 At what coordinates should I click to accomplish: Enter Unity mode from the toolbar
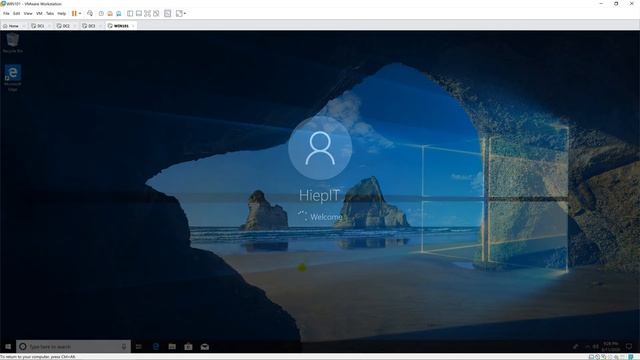(x=156, y=13)
